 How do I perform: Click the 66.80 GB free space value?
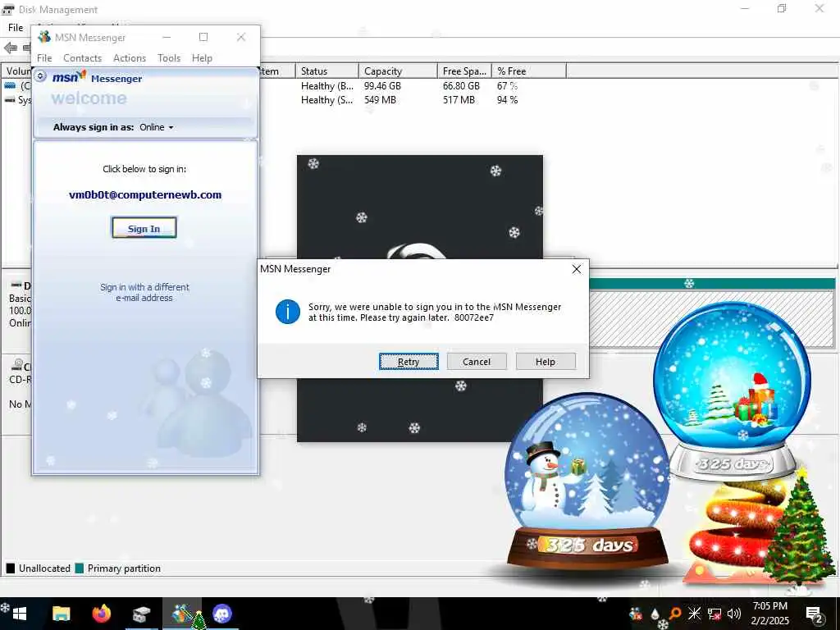(x=461, y=85)
